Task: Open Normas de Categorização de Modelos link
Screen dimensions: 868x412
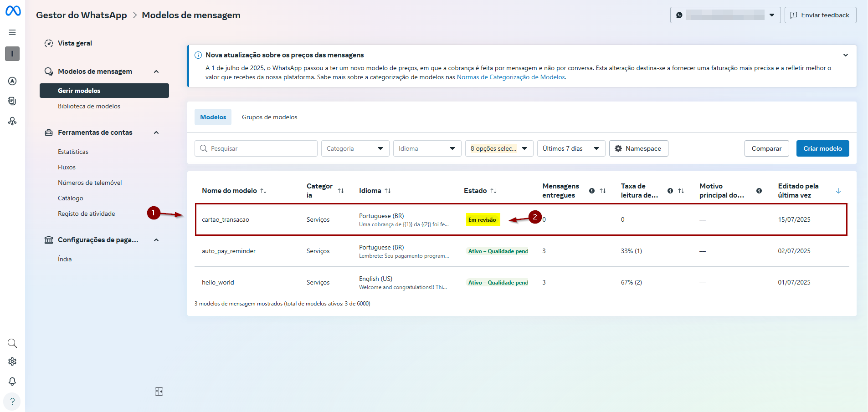Action: point(510,77)
